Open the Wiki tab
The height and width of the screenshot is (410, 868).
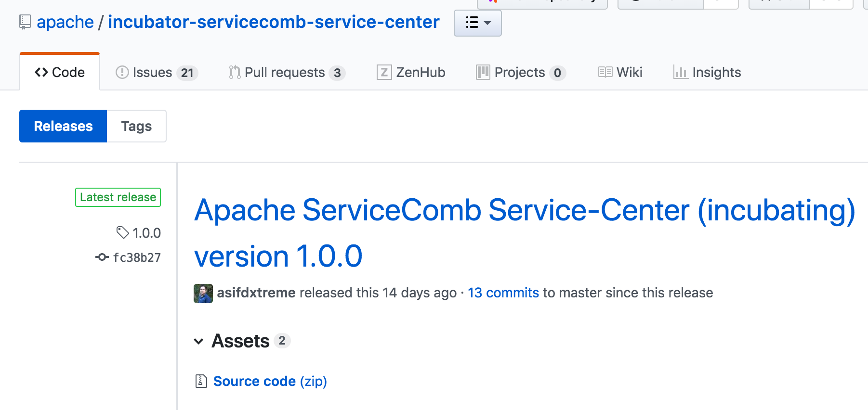(620, 73)
